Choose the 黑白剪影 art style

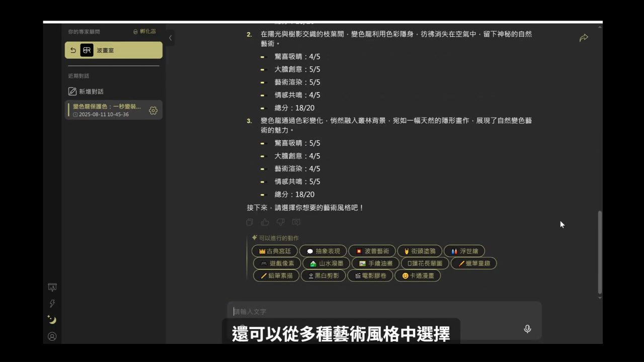click(x=324, y=276)
